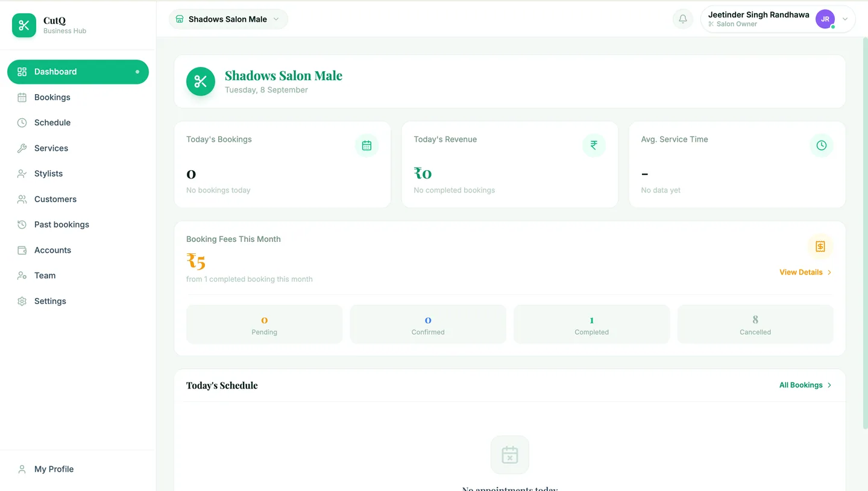The width and height of the screenshot is (868, 491).
Task: Navigate to Services
Action: point(78,148)
